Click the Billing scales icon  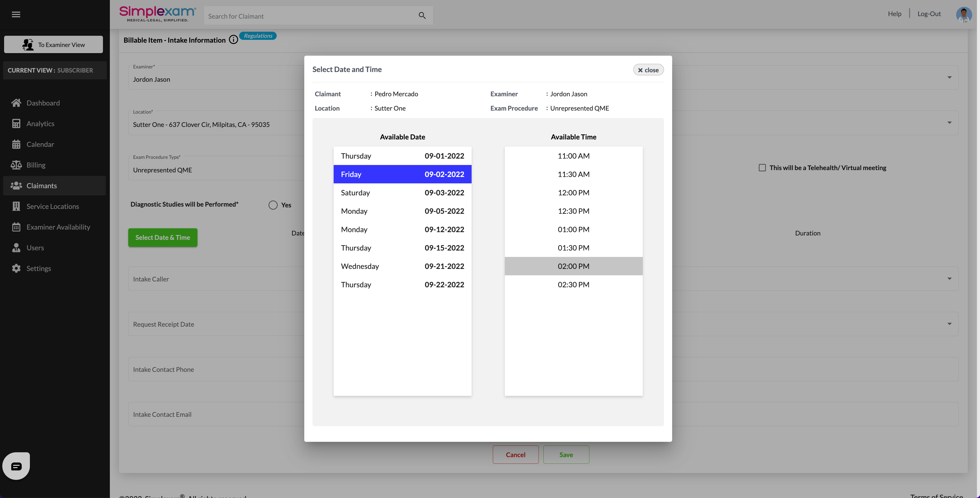pyautogui.click(x=16, y=165)
